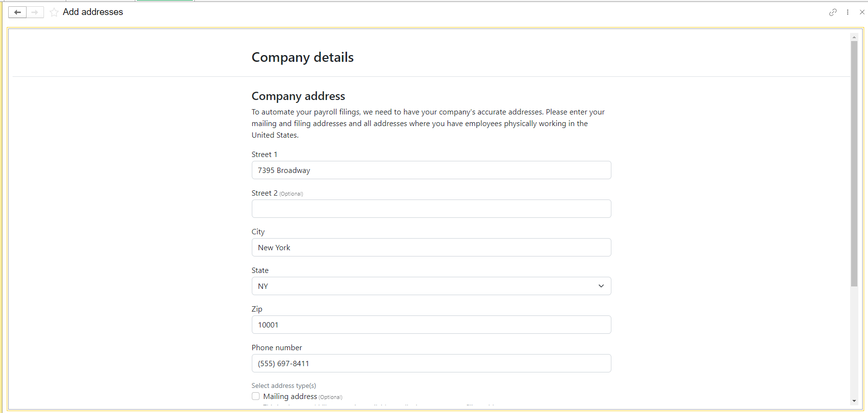Click the Add addresses page title
The width and height of the screenshot is (868, 413).
point(93,12)
